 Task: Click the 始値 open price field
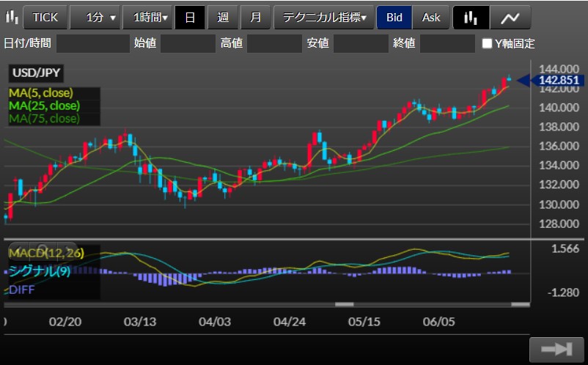[x=188, y=43]
